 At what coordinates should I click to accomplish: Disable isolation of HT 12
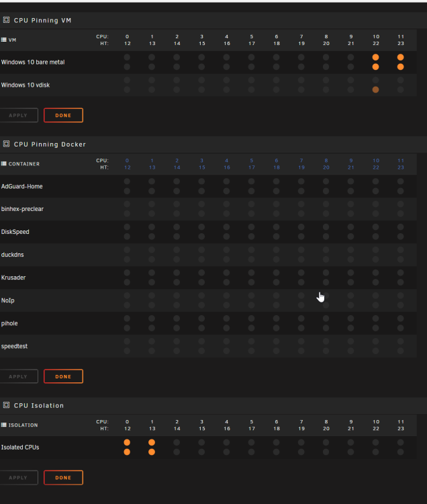(127, 452)
